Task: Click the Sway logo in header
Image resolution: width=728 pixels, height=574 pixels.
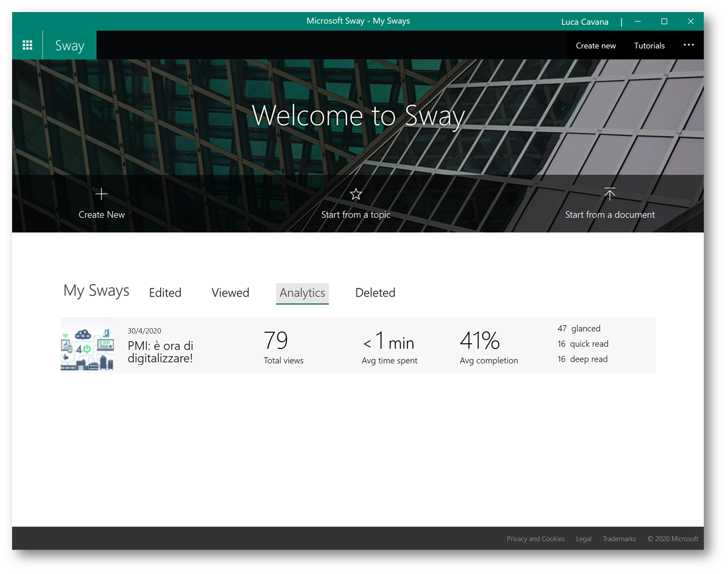Action: click(70, 46)
